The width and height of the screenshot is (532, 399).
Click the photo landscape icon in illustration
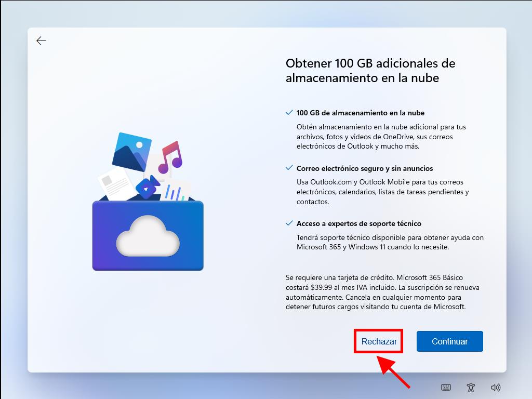click(x=131, y=151)
